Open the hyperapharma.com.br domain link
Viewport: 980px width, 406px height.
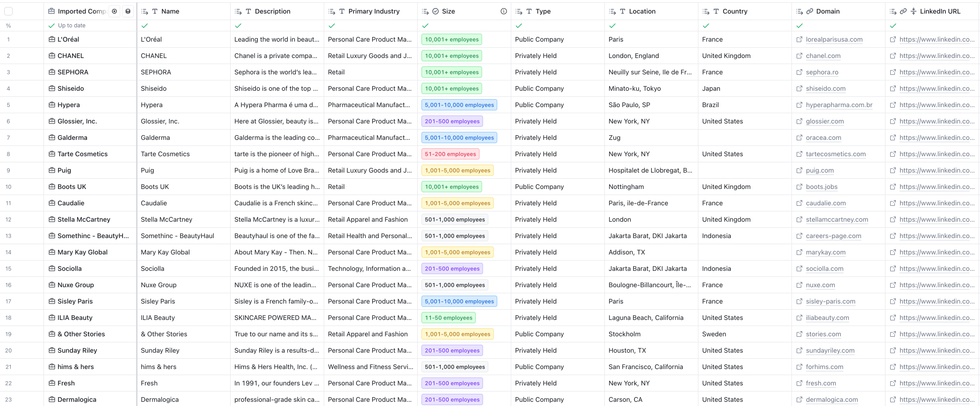tap(839, 105)
